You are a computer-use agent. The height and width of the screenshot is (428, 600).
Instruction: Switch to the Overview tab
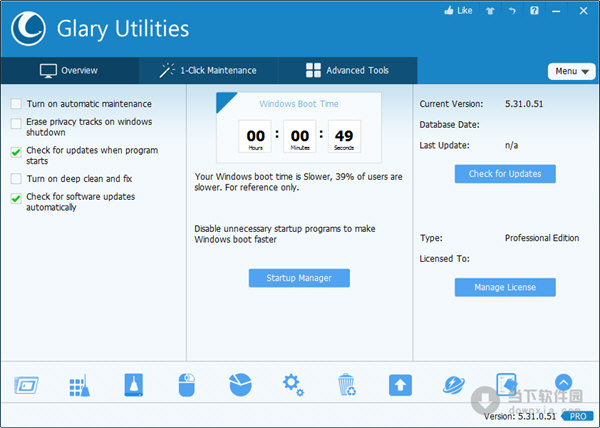click(x=69, y=70)
